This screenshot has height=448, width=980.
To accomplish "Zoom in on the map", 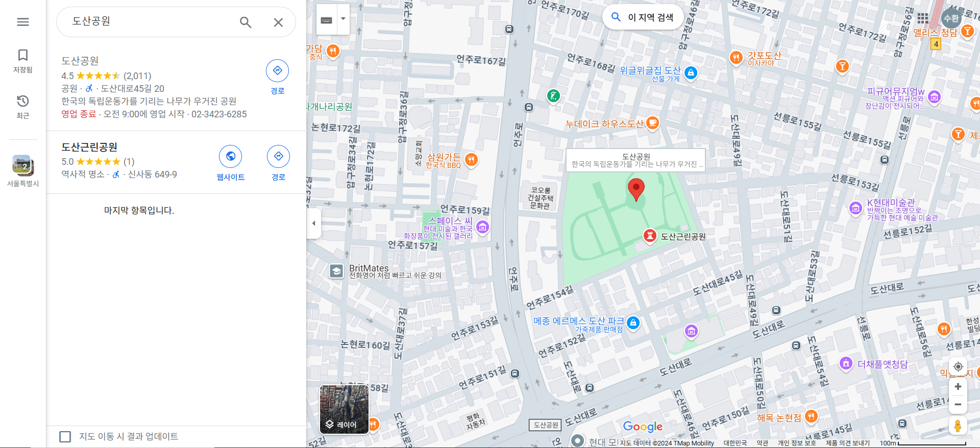I will coord(958,387).
